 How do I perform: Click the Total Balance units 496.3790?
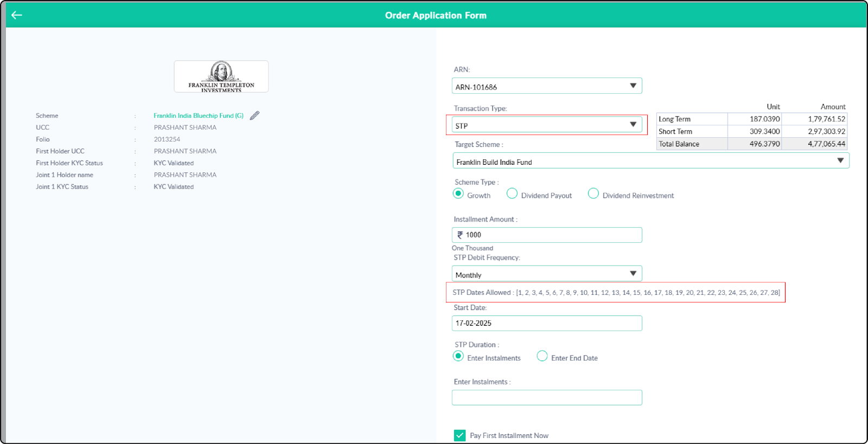click(765, 144)
